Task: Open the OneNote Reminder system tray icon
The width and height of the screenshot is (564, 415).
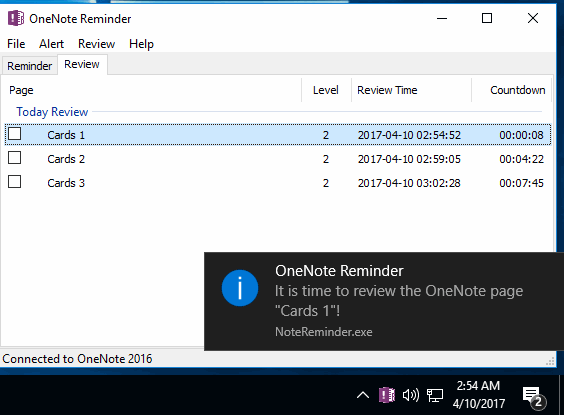Action: pyautogui.click(x=387, y=395)
